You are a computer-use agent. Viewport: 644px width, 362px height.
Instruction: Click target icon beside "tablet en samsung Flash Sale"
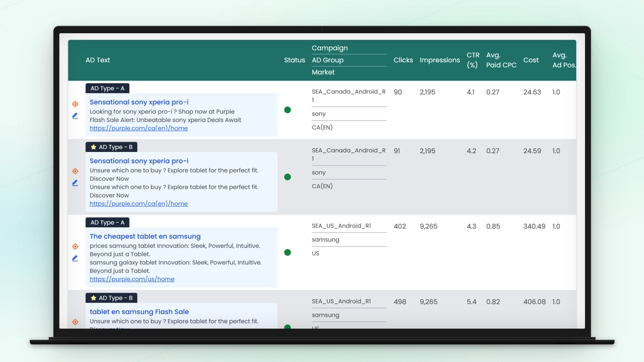pos(75,322)
